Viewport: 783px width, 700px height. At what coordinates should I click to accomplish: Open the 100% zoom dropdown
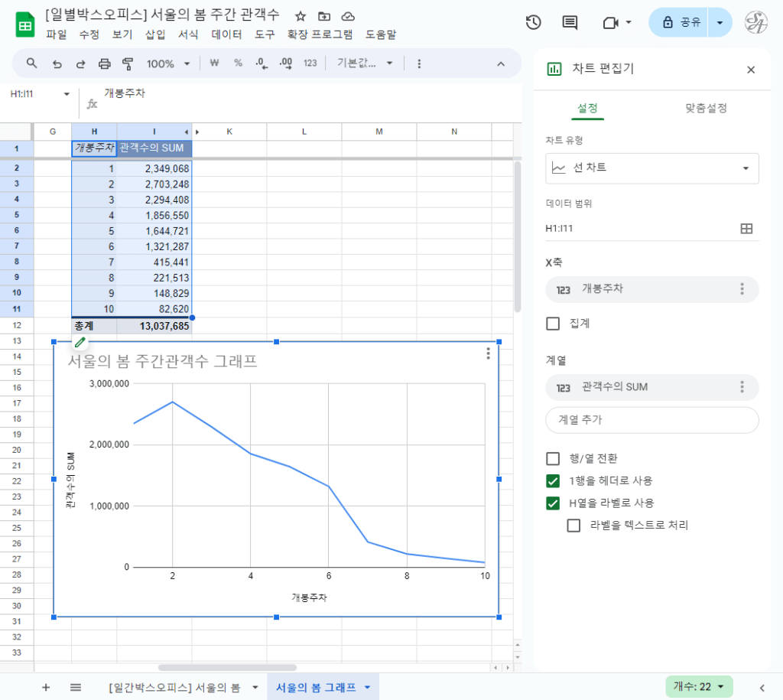click(x=168, y=63)
